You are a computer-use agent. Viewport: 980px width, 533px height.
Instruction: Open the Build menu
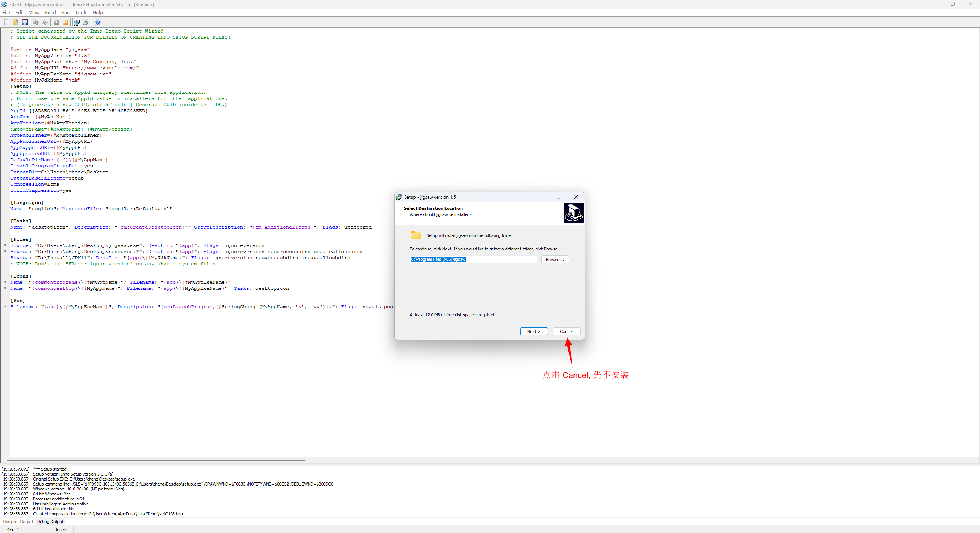coord(50,13)
